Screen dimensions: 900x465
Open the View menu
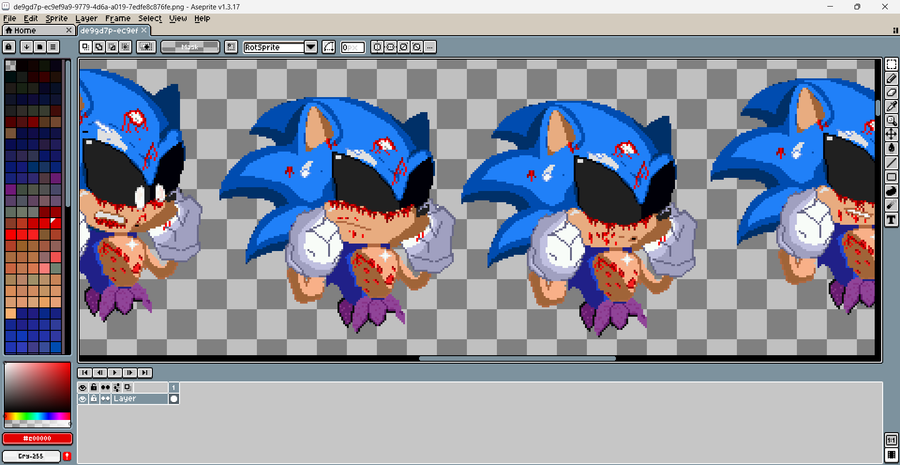(x=178, y=18)
